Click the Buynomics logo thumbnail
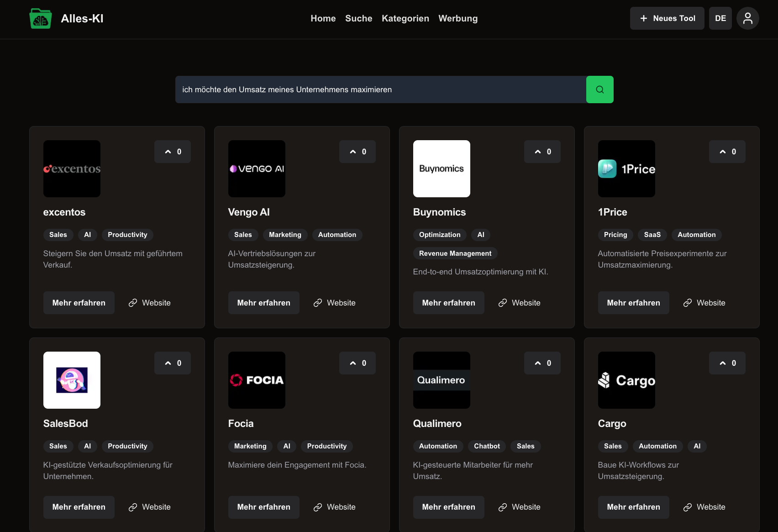This screenshot has width=778, height=532. (442, 169)
